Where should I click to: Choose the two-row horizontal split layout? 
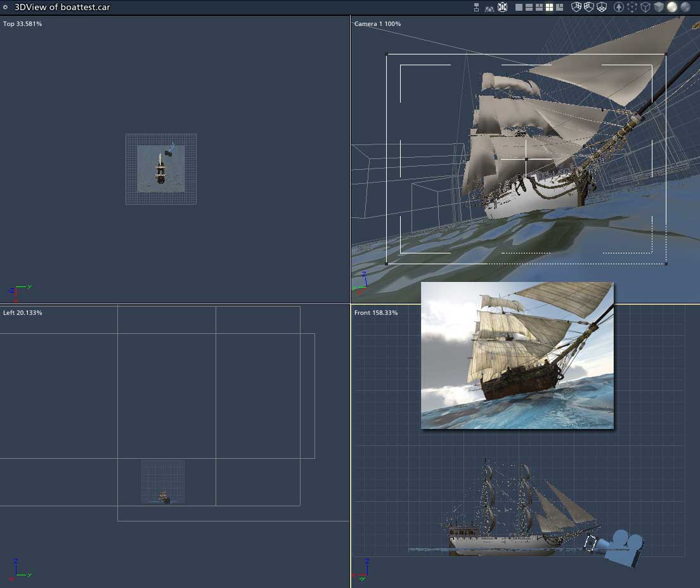(529, 8)
